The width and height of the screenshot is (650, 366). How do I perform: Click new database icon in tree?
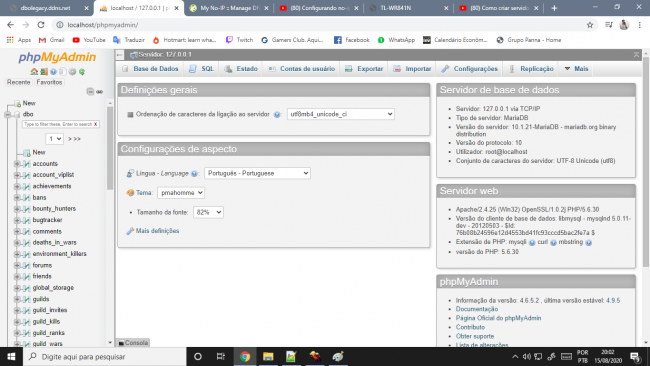point(17,103)
